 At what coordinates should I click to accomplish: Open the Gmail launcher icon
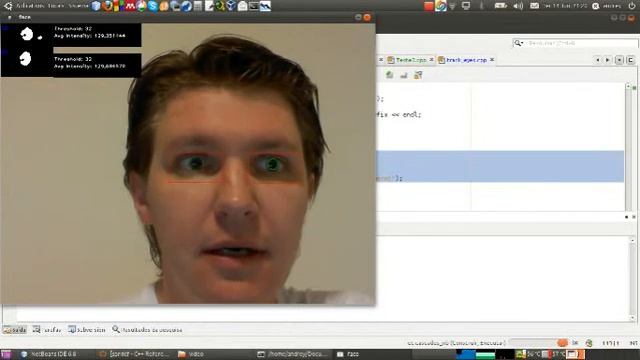130,6
